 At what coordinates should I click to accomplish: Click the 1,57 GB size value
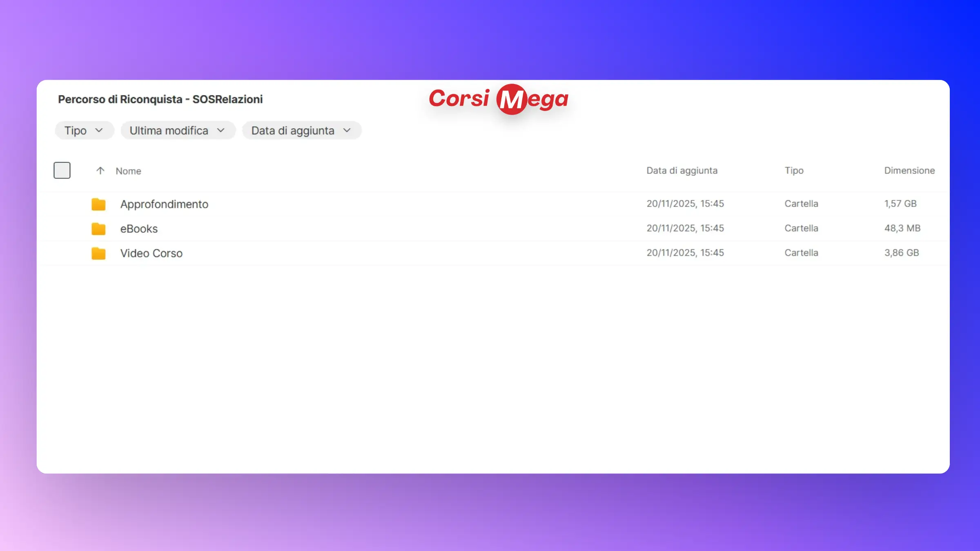(900, 204)
